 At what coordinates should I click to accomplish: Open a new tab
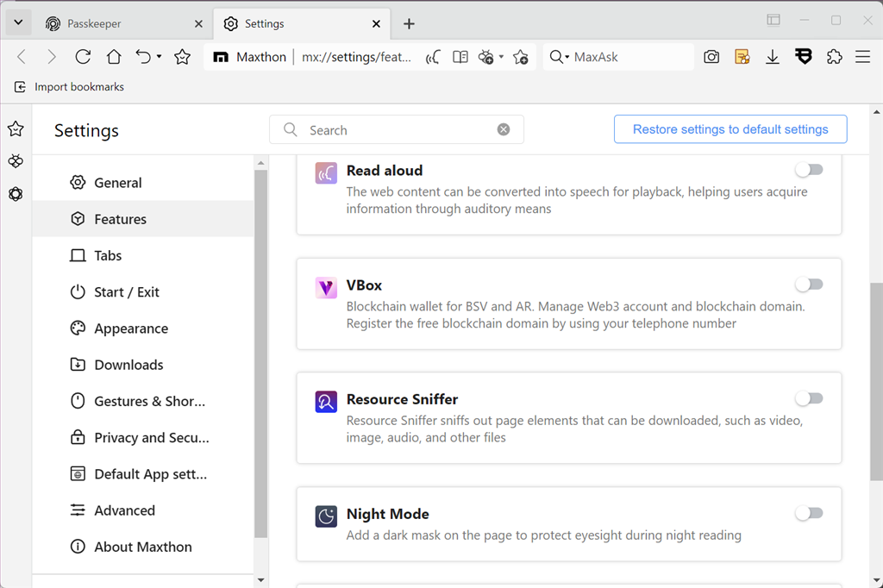pyautogui.click(x=410, y=23)
